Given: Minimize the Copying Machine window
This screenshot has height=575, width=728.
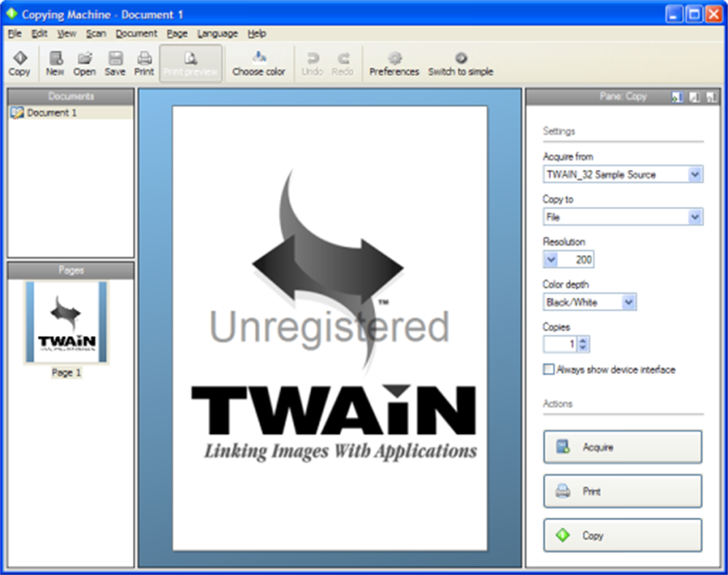Looking at the screenshot, I should pyautogui.click(x=674, y=14).
